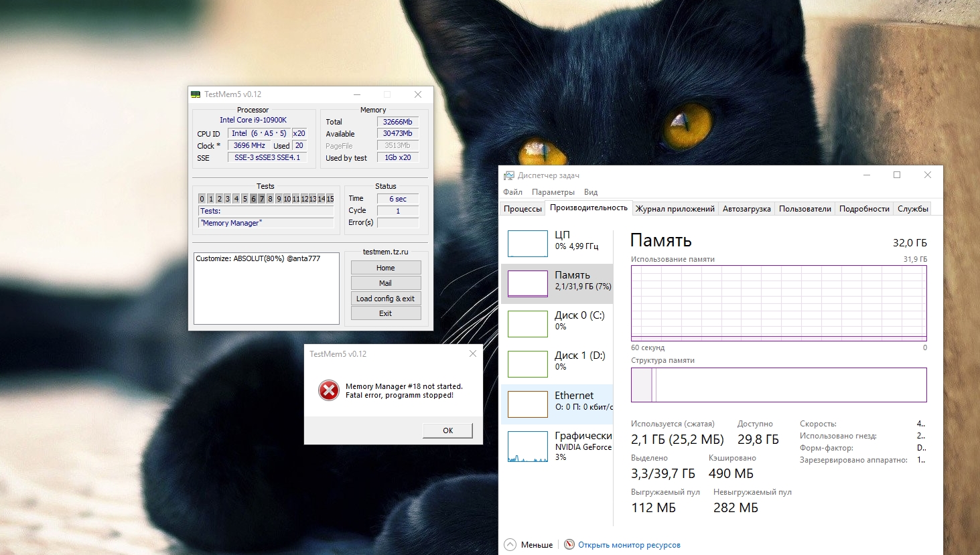This screenshot has height=555, width=980.
Task: Click the Exit button in TestMem5
Action: tap(386, 313)
